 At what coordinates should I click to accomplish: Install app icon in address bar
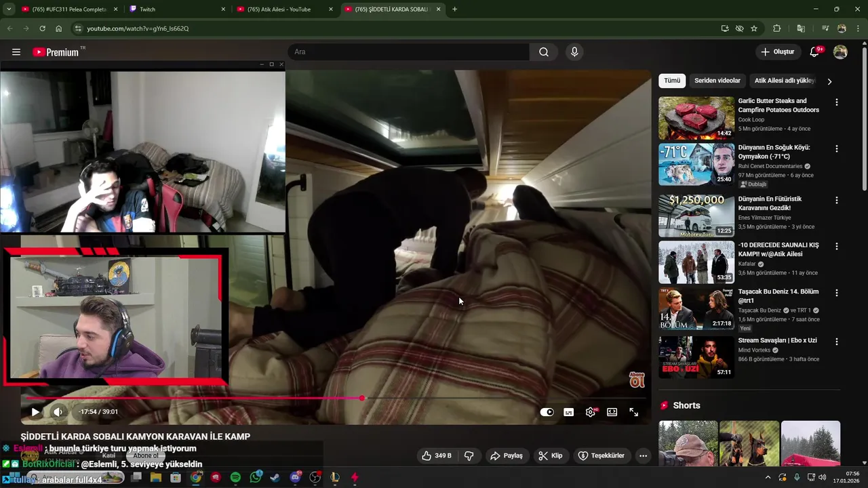[725, 28]
